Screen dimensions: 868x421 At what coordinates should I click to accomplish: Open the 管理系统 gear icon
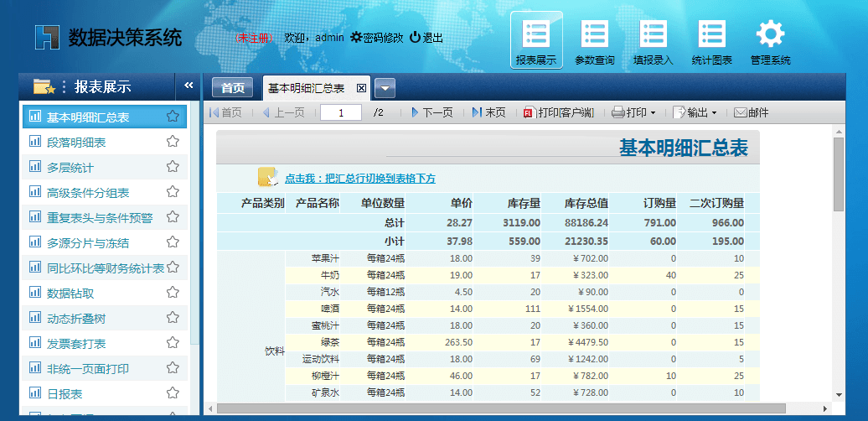[x=770, y=42]
